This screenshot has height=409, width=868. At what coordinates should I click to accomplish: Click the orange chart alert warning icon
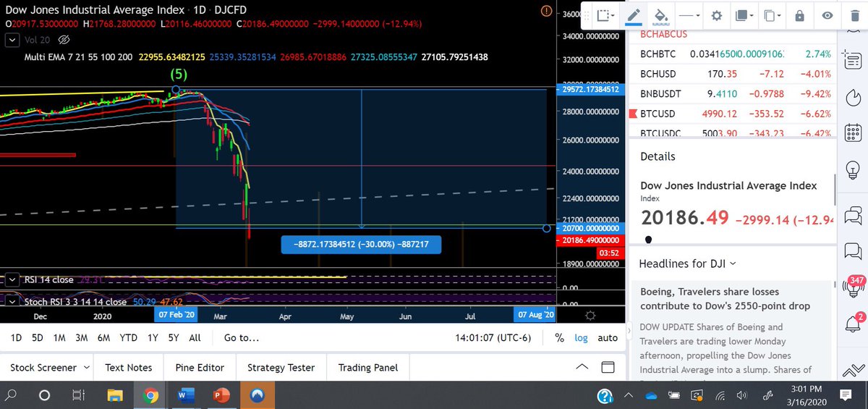tap(546, 11)
